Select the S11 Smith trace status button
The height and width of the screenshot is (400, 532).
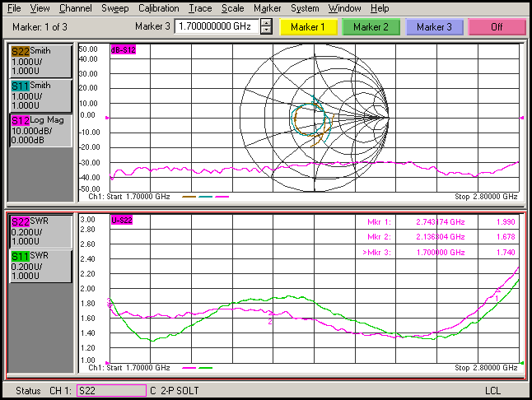click(41, 95)
